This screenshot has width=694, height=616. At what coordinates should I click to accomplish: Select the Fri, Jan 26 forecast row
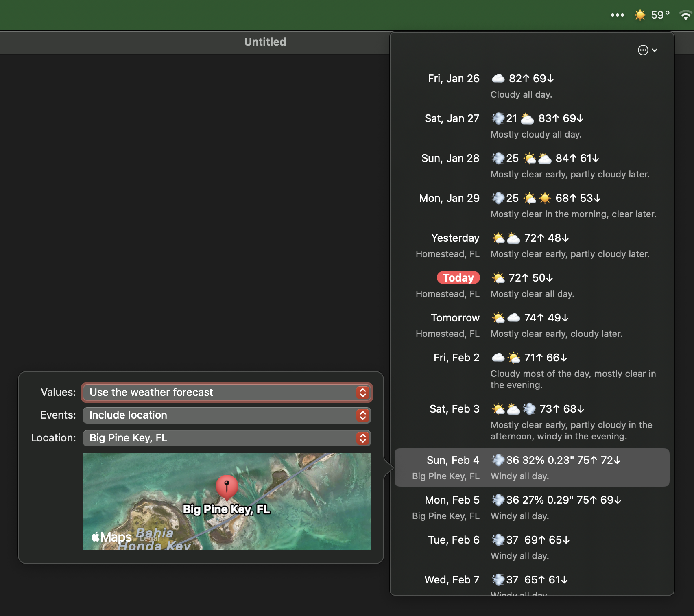(532, 86)
